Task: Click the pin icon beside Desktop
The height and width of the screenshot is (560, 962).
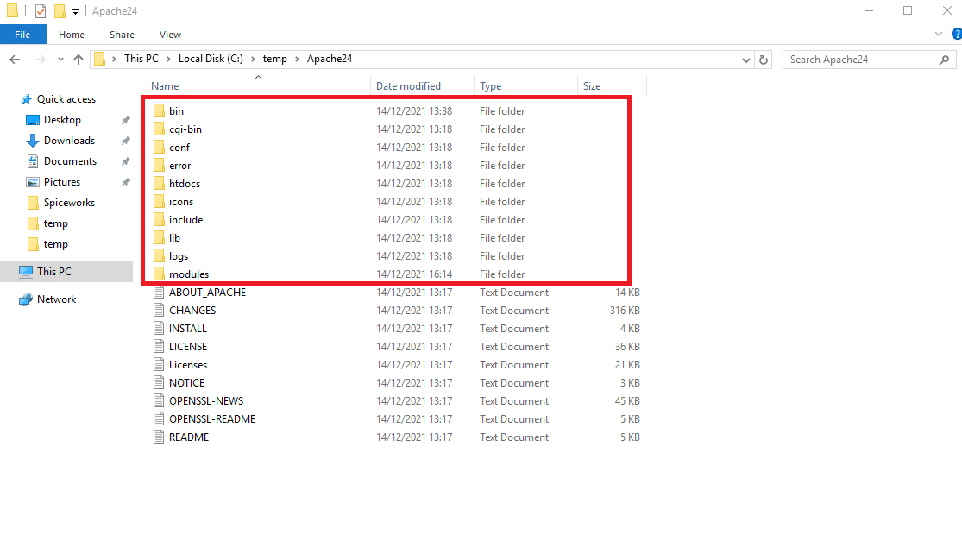Action: coord(125,120)
